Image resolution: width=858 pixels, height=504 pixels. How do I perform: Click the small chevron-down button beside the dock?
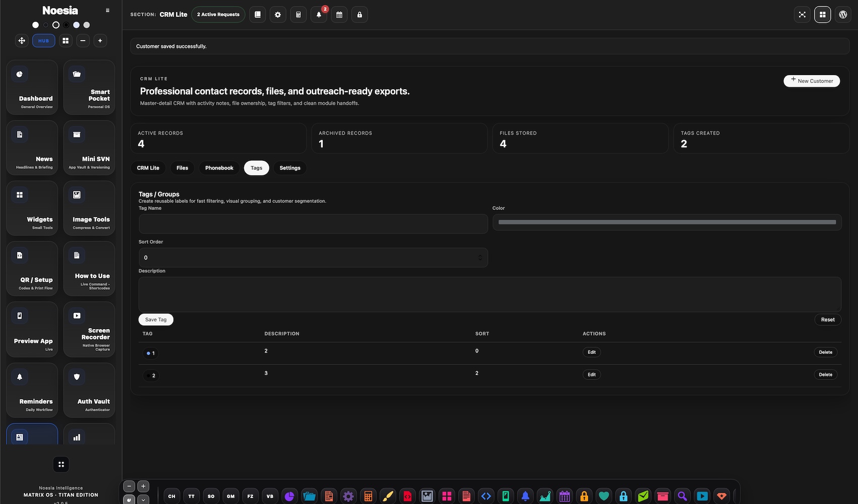(x=143, y=500)
